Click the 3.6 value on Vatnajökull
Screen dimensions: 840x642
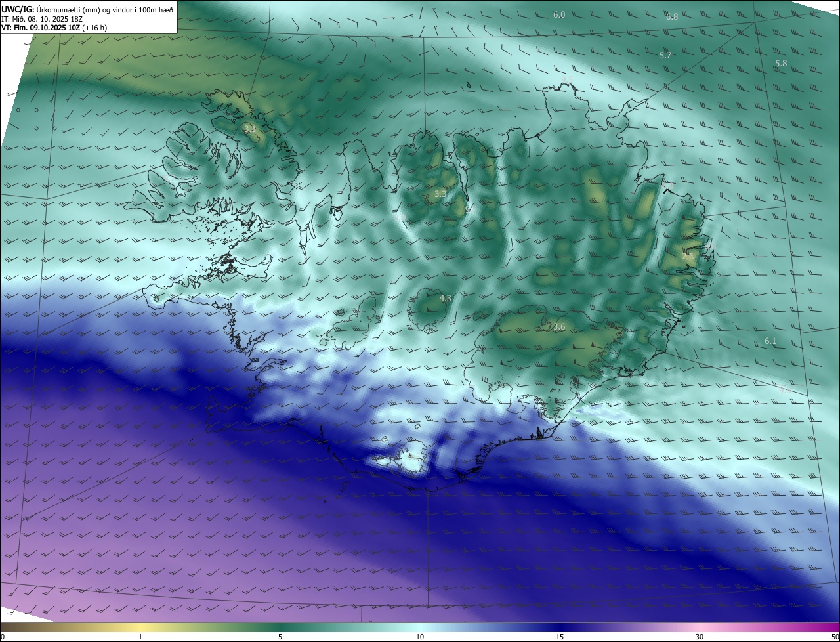coord(559,327)
